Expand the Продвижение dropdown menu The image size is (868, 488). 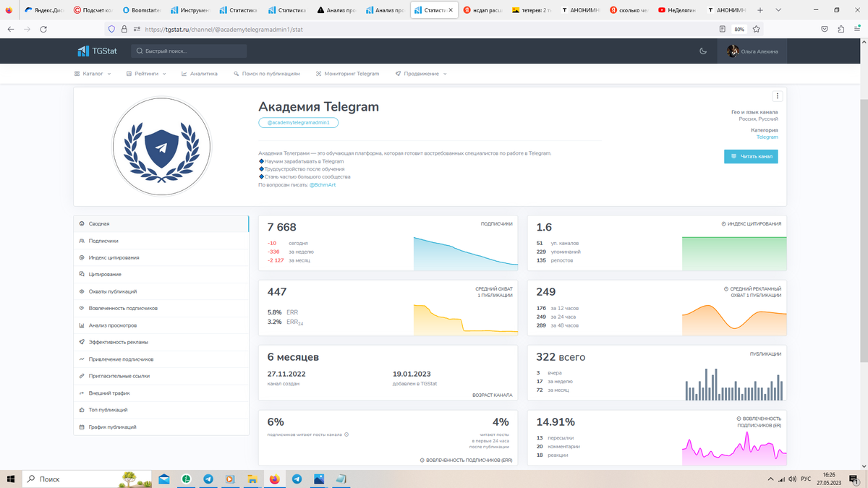click(421, 74)
